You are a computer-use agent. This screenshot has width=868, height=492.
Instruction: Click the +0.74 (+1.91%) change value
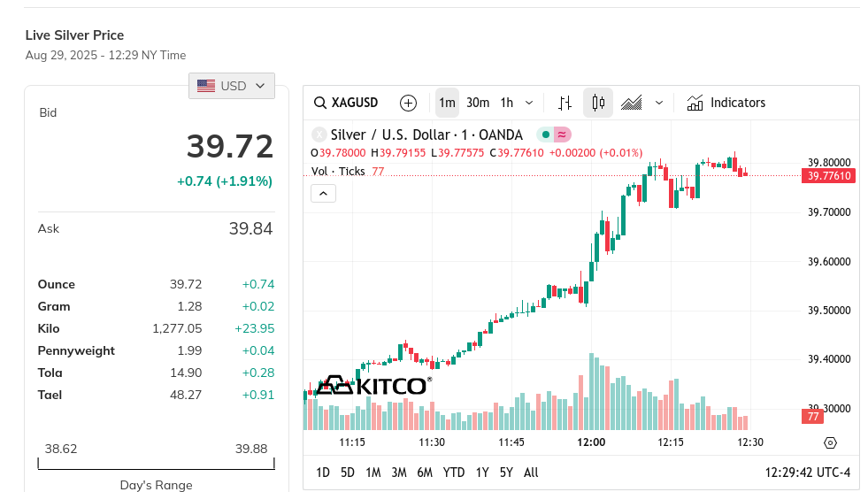[224, 181]
